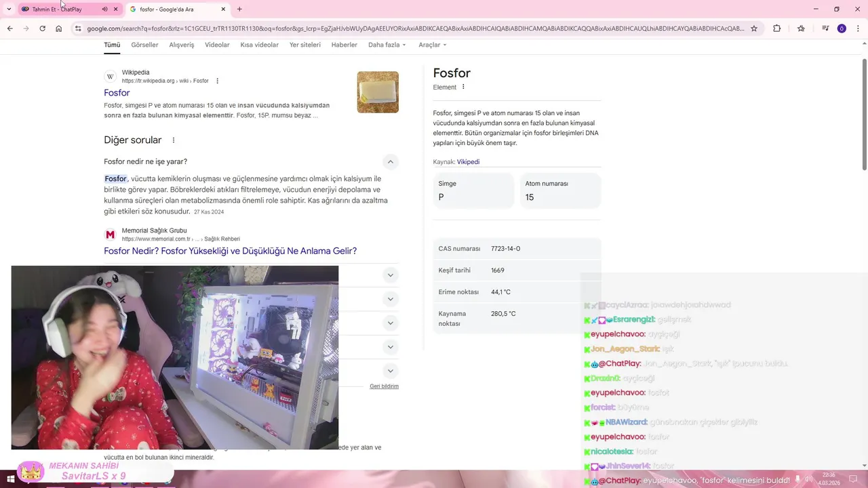Screen dimensions: 868x488
Task: Open the Araçlar dropdown
Action: click(x=433, y=45)
